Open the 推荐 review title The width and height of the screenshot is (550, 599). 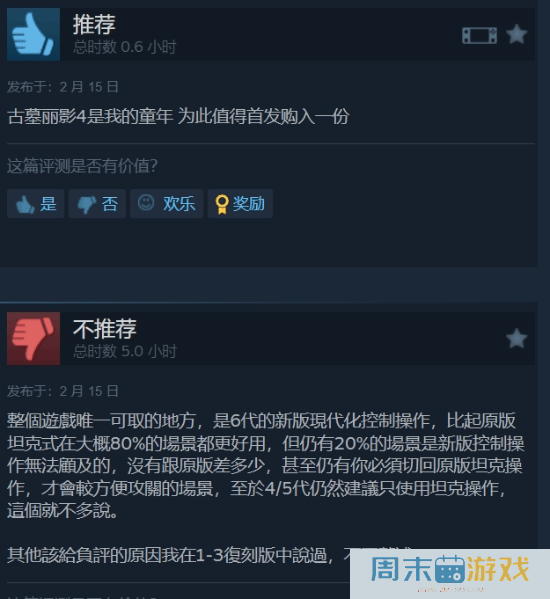click(x=94, y=24)
